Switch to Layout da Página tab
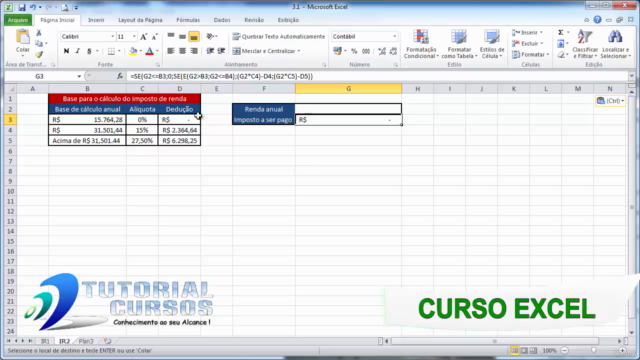640x360 pixels. [x=140, y=20]
